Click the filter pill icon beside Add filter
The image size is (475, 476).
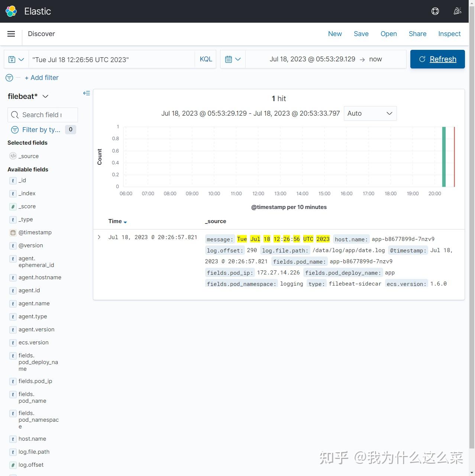click(x=9, y=78)
